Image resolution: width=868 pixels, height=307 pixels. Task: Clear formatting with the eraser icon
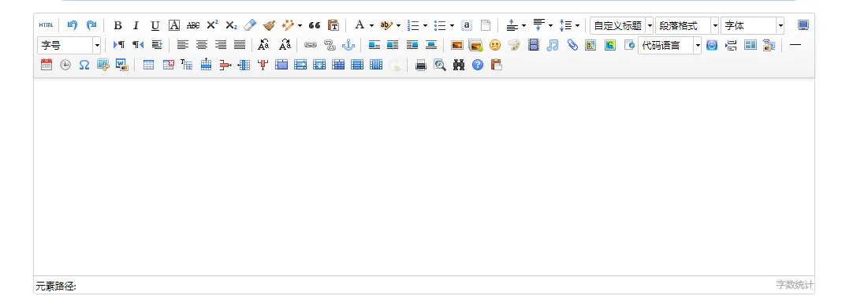(250, 25)
